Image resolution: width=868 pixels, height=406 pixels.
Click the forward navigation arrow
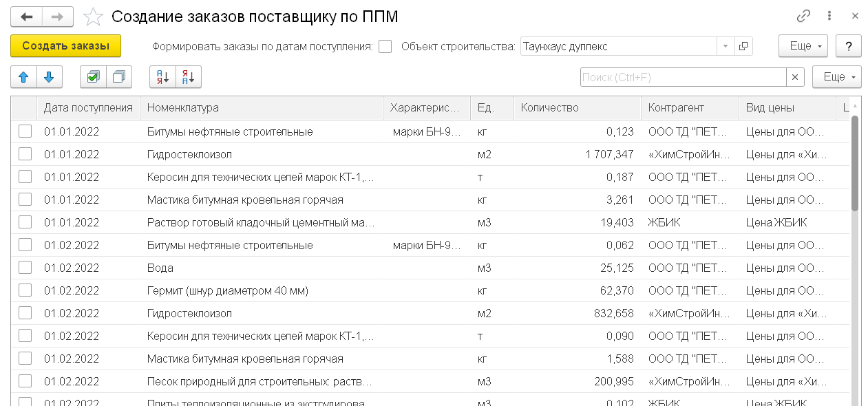[59, 17]
